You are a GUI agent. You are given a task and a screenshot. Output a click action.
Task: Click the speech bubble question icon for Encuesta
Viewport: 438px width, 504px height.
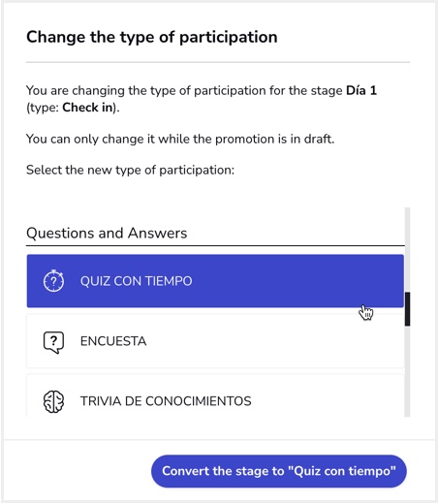pyautogui.click(x=53, y=342)
